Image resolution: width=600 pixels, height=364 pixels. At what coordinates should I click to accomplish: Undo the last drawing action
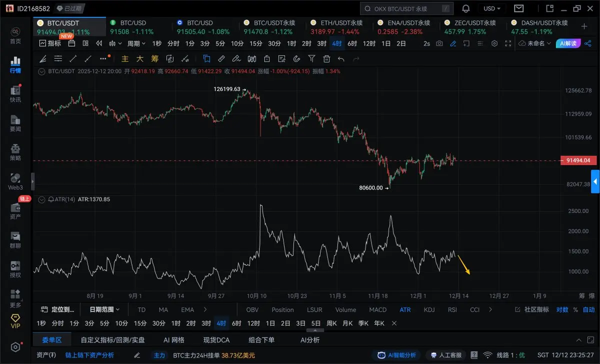341,58
